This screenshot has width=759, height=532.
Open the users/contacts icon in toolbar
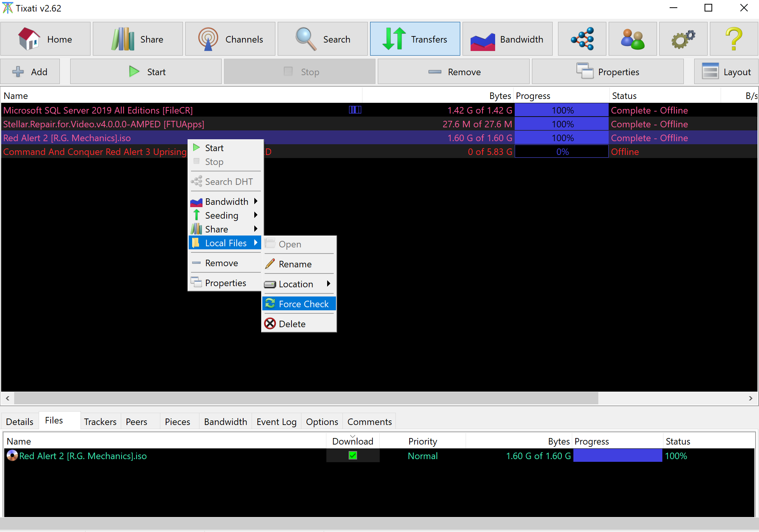click(632, 39)
